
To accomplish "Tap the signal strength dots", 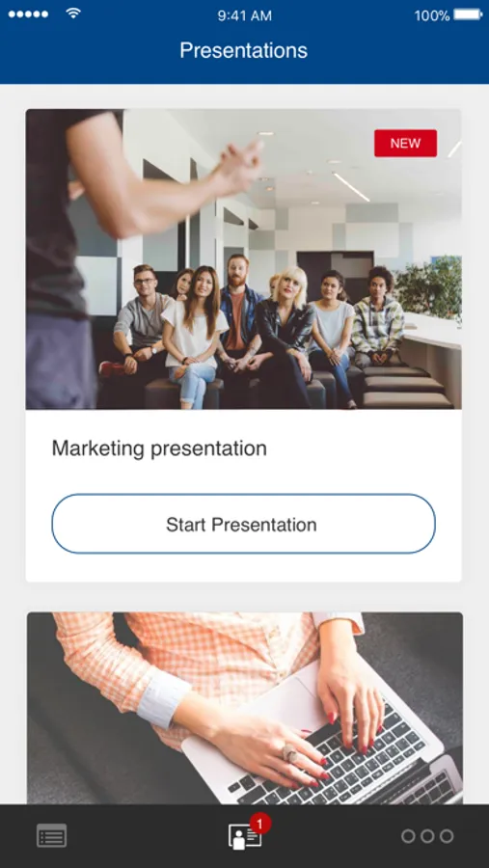I will tap(28, 14).
